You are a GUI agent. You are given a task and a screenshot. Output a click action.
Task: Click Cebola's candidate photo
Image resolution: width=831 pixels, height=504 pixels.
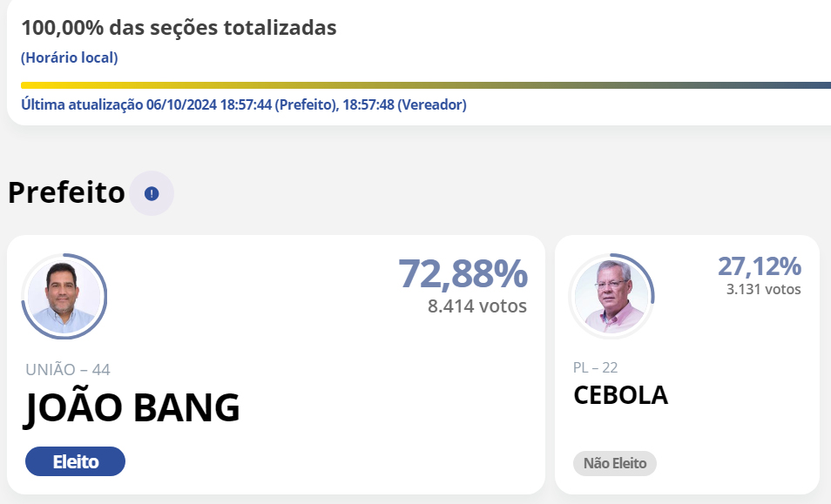click(x=611, y=296)
